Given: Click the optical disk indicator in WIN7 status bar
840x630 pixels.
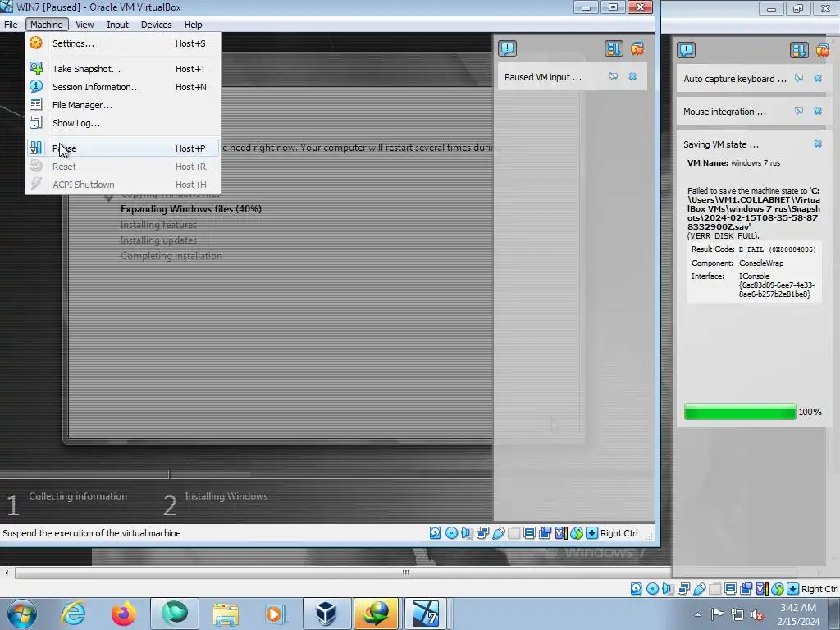Looking at the screenshot, I should click(x=451, y=533).
